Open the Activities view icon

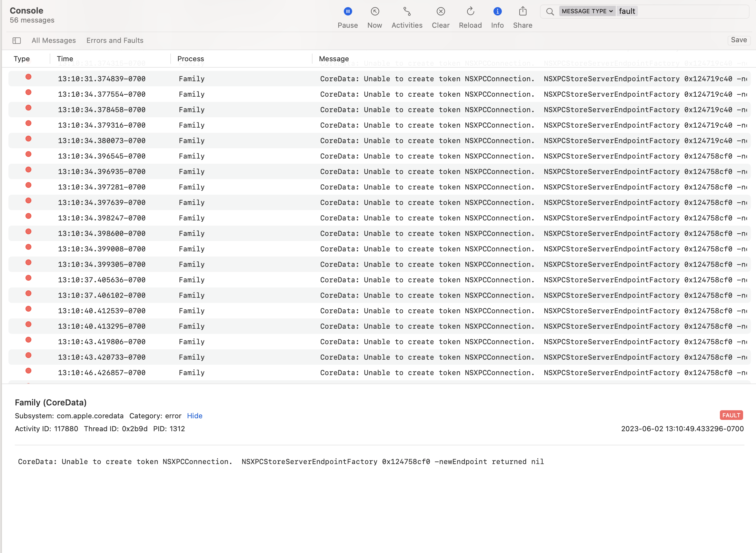(x=407, y=12)
